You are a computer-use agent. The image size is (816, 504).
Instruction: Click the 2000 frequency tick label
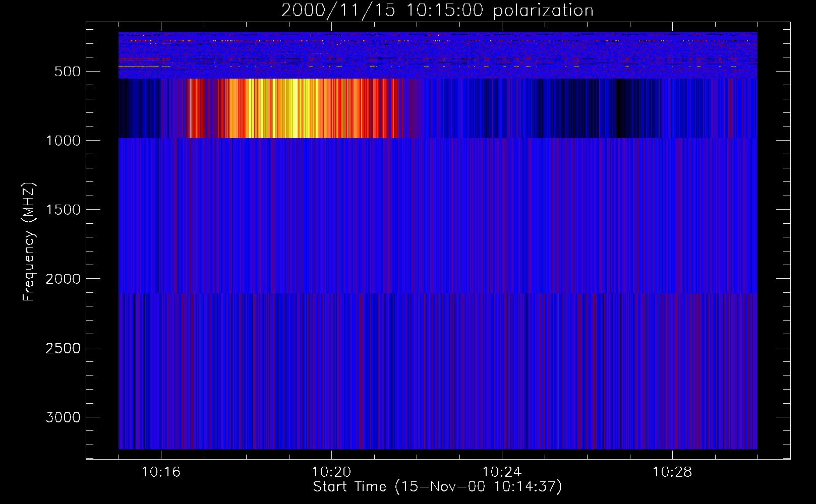tap(63, 279)
